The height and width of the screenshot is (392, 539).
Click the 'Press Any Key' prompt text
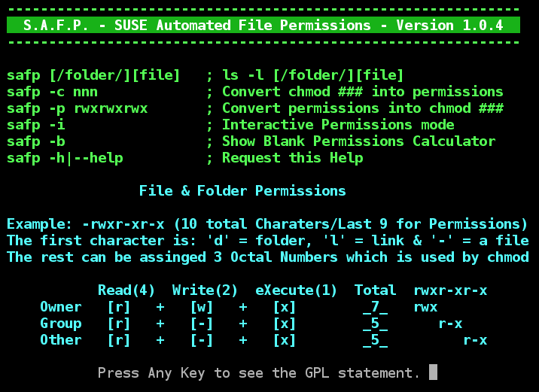[258, 373]
